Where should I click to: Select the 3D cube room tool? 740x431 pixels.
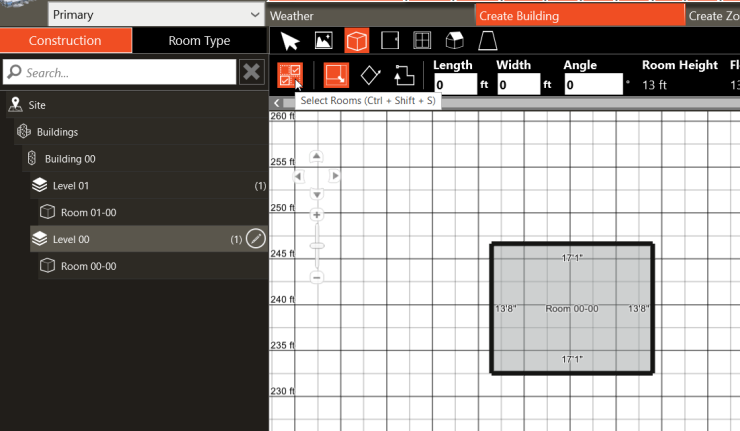pos(357,41)
